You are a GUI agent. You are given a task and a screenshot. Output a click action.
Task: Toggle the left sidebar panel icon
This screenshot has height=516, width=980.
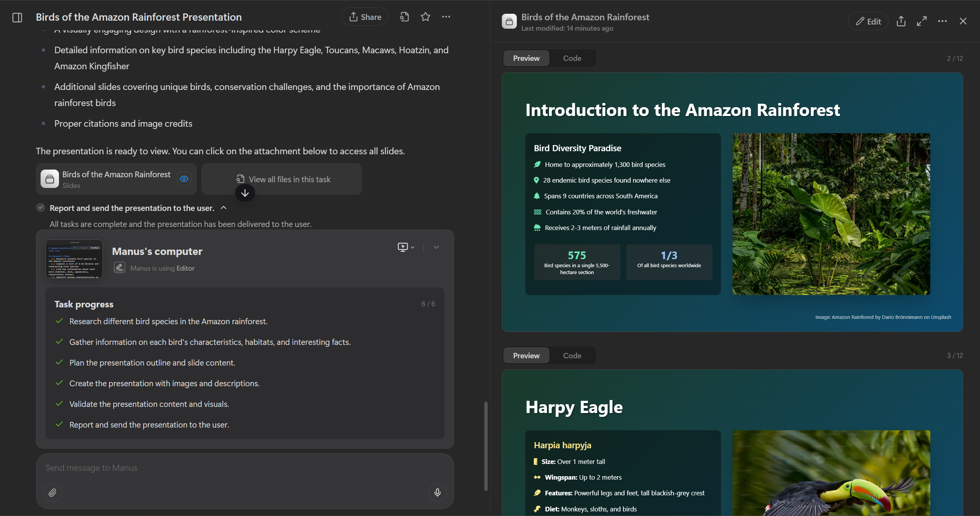click(17, 17)
